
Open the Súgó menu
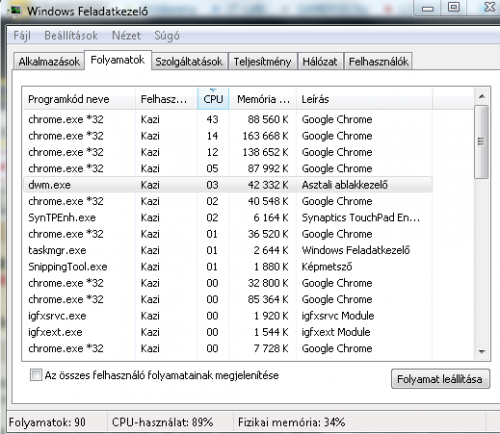point(167,35)
